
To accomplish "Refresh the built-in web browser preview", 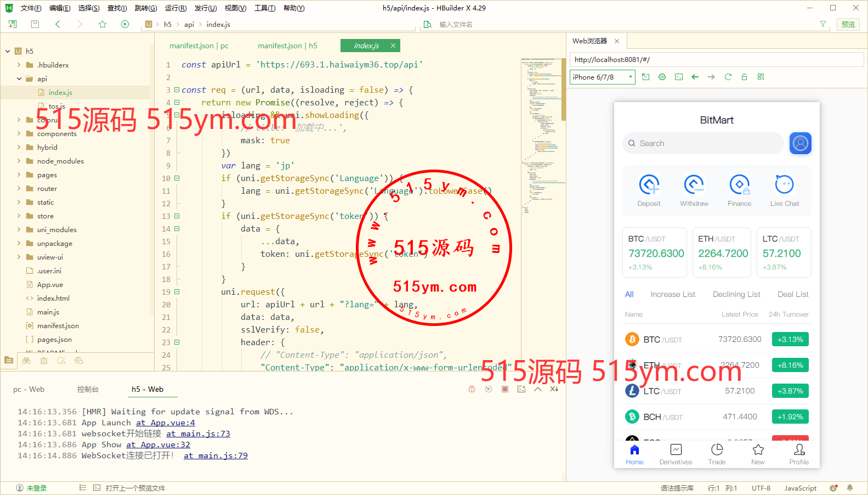I will (728, 77).
